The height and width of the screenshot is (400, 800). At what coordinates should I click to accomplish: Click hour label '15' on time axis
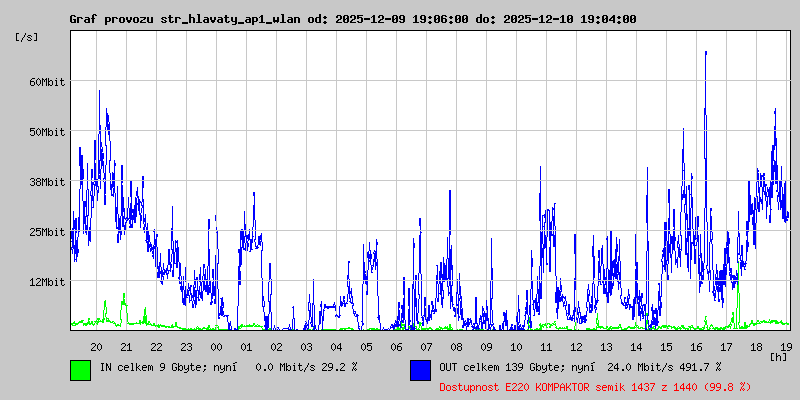click(666, 347)
